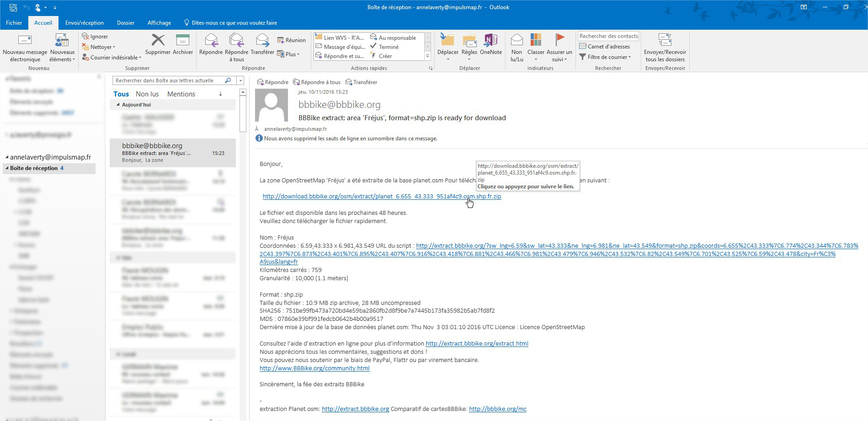The image size is (868, 421).
Task: Switch to the Accueil tab
Action: [x=43, y=23]
